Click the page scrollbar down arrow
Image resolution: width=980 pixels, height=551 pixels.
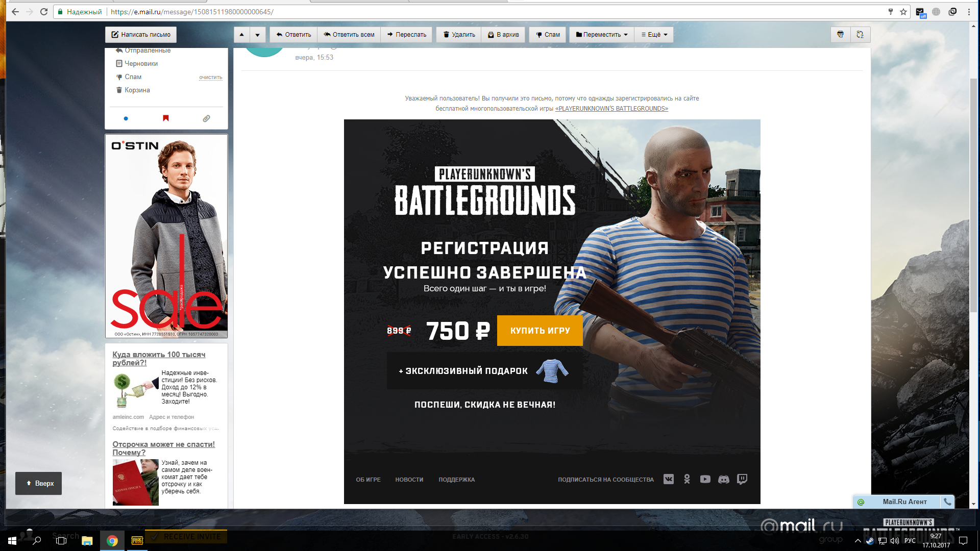point(974,504)
